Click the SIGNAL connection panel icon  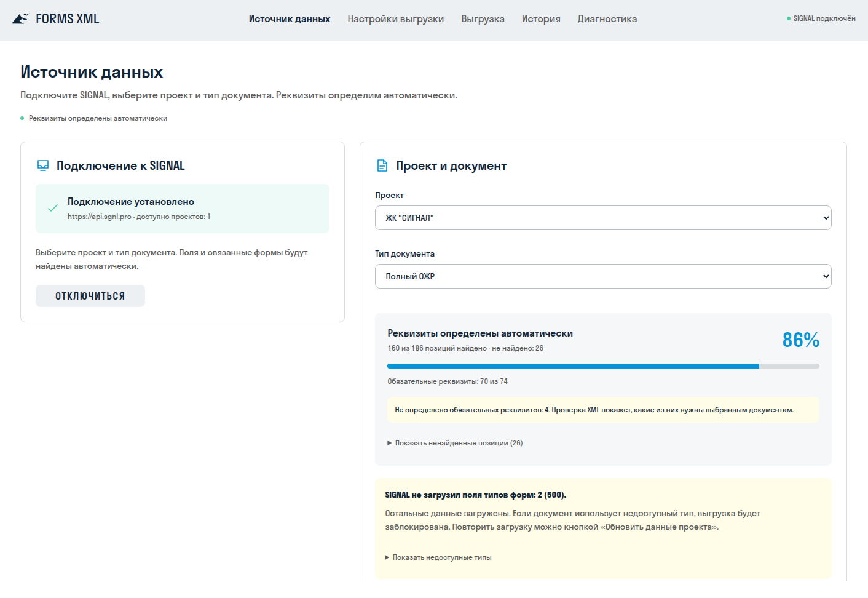pyautogui.click(x=43, y=165)
